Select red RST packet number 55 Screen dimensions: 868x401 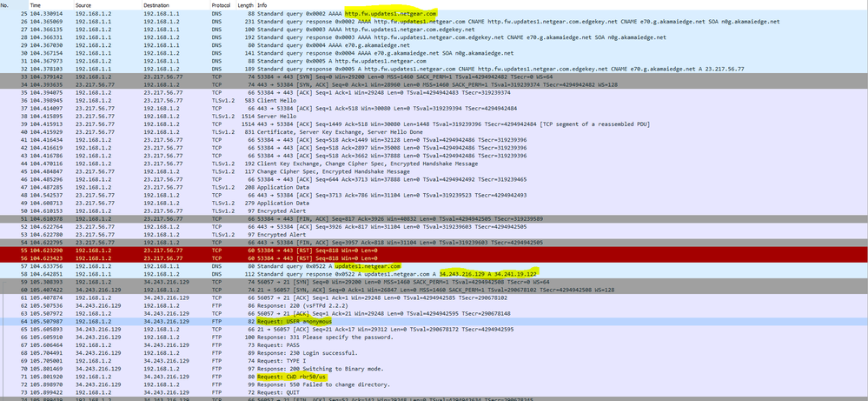(x=434, y=251)
